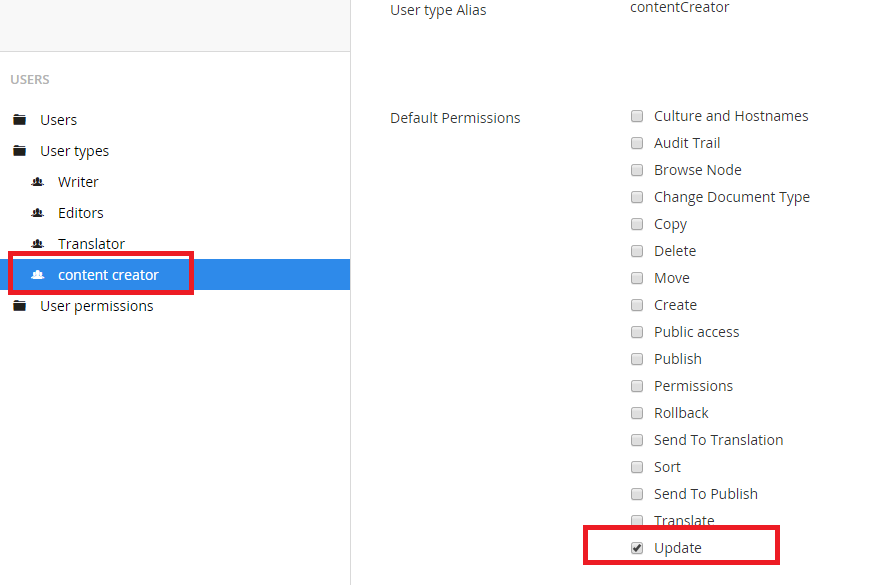Image resolution: width=879 pixels, height=585 pixels.
Task: Click the content creator user type icon
Action: point(38,275)
